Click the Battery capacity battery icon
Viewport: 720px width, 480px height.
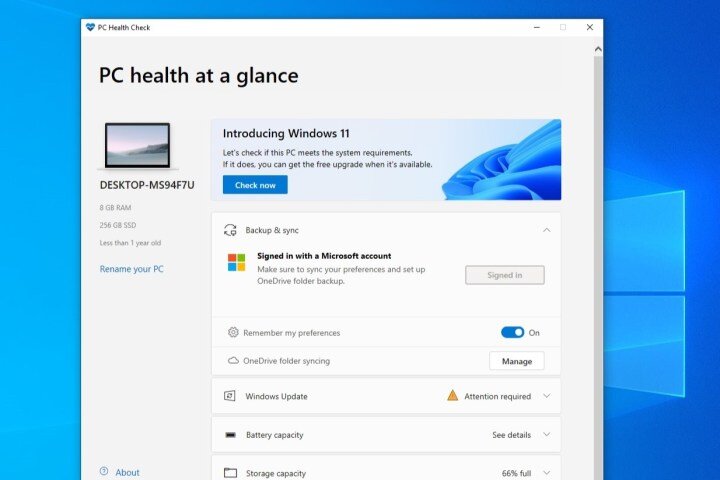[231, 435]
